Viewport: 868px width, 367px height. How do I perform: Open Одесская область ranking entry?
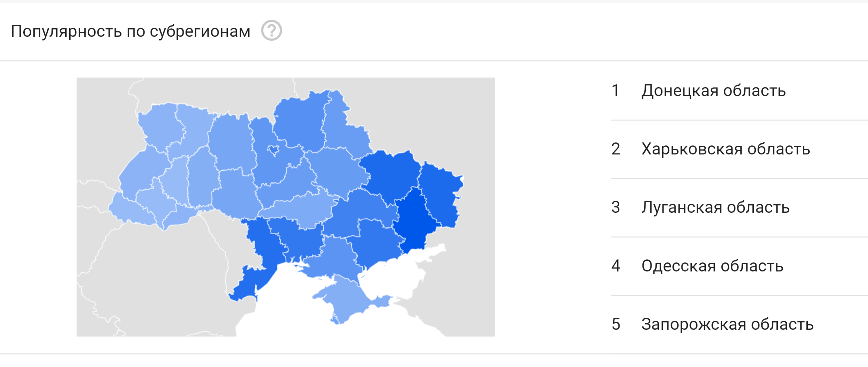712,266
